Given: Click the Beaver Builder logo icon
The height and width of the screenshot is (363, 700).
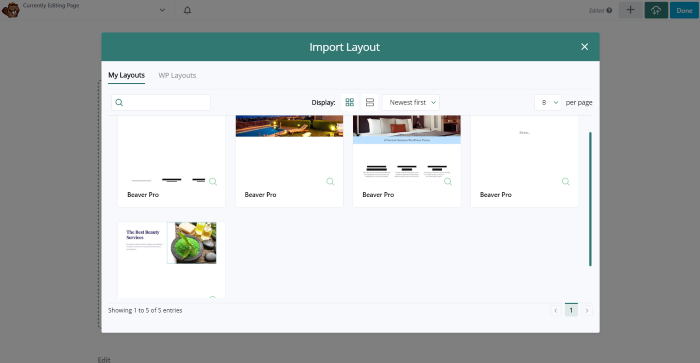Looking at the screenshot, I should click(11, 10).
